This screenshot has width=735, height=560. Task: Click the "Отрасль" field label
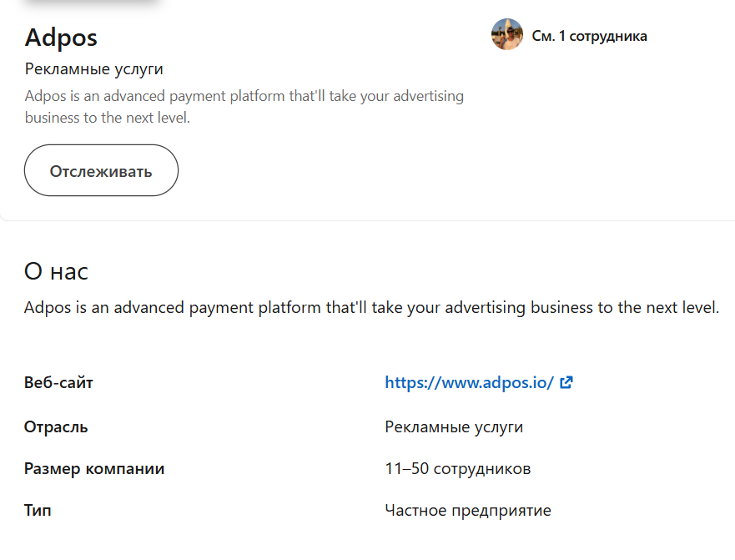click(56, 427)
